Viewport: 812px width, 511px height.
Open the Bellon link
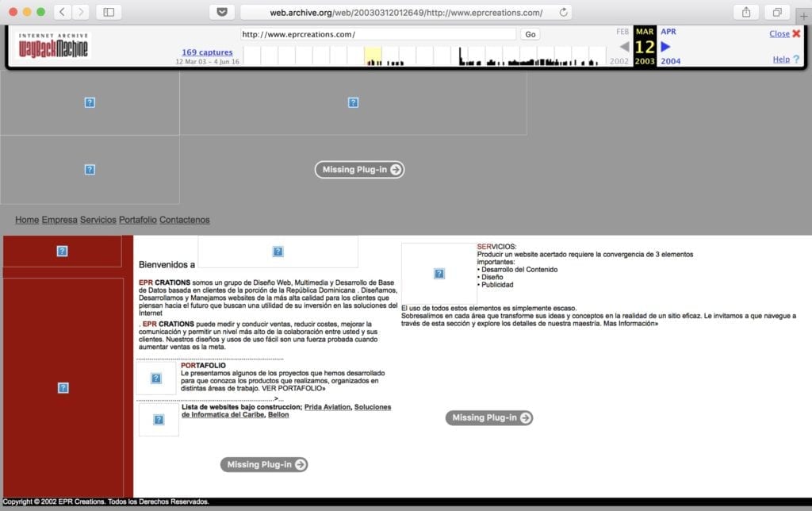tap(278, 415)
